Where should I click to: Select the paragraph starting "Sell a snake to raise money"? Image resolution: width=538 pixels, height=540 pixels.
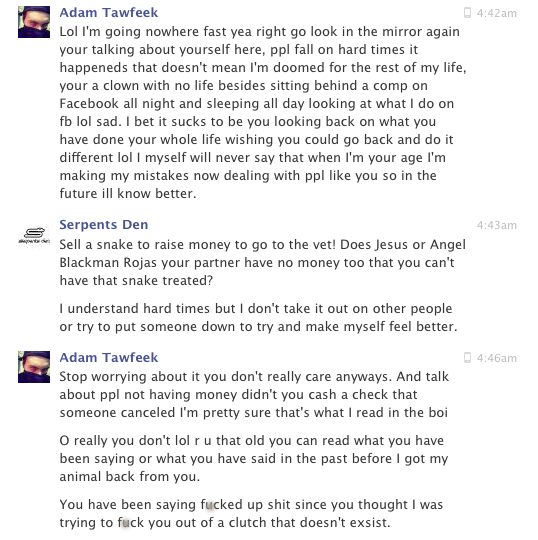[x=262, y=262]
